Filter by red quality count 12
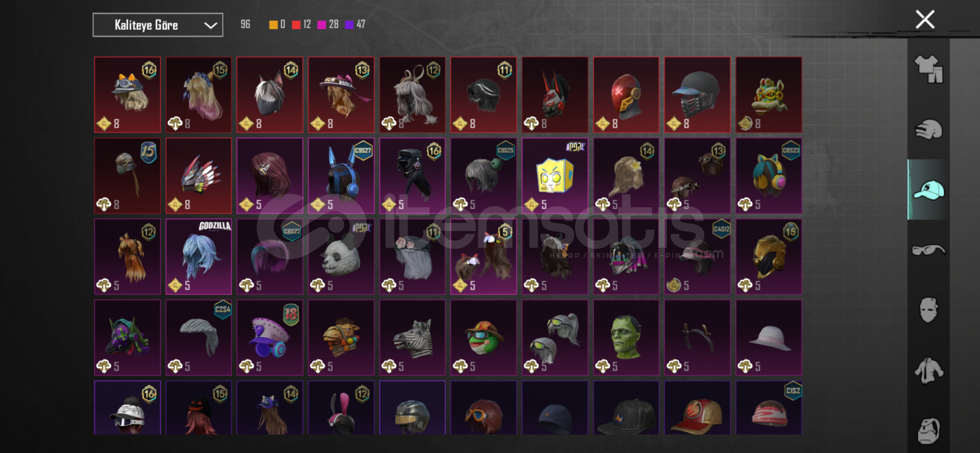The width and height of the screenshot is (980, 453). 302,24
